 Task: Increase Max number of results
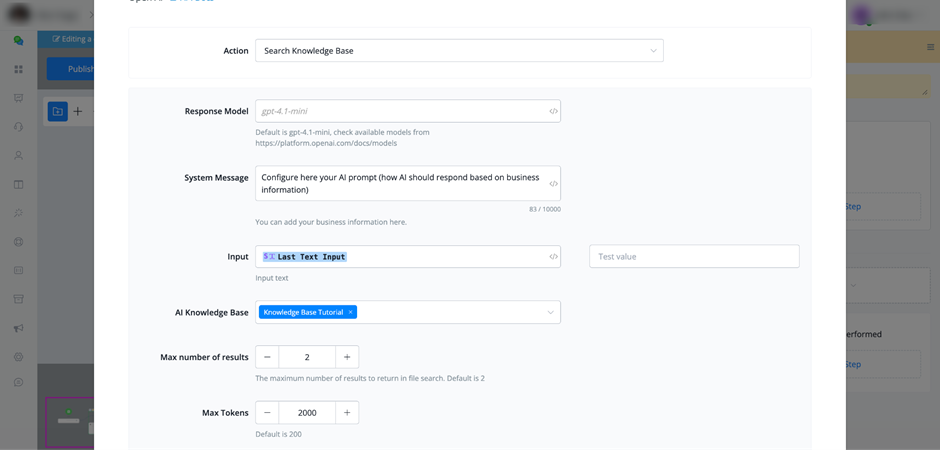click(x=347, y=357)
